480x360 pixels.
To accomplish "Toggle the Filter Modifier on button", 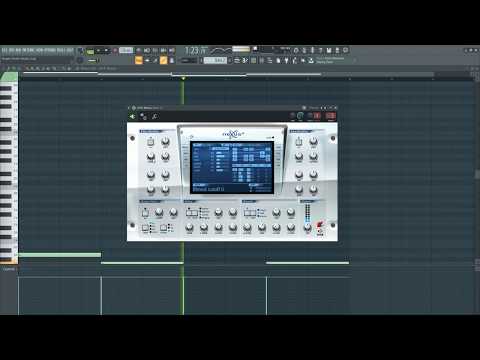I will coord(150,141).
